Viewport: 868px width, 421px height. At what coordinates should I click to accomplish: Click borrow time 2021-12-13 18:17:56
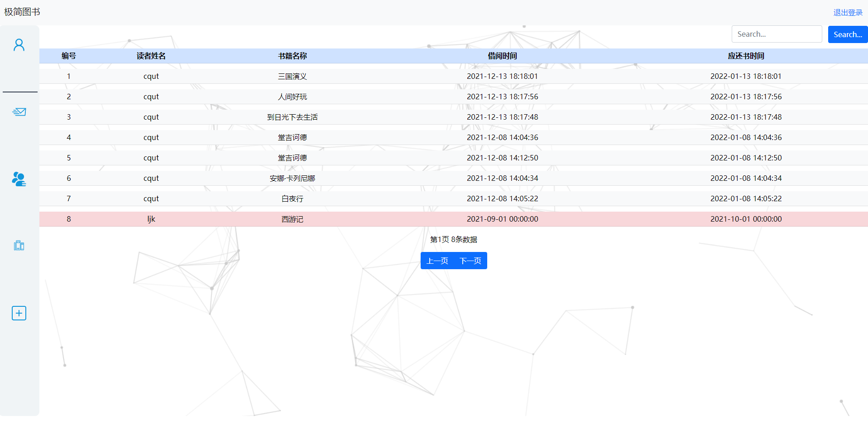tap(503, 97)
